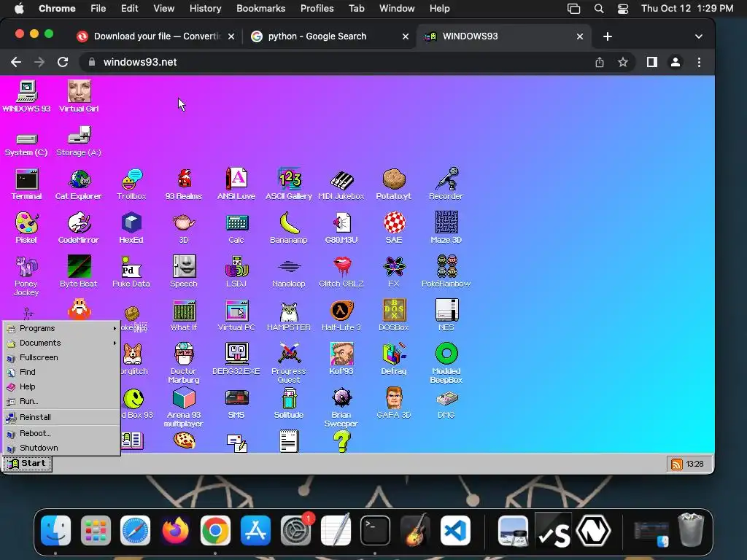
Task: Bookmark this page with star icon
Action: 623,63
